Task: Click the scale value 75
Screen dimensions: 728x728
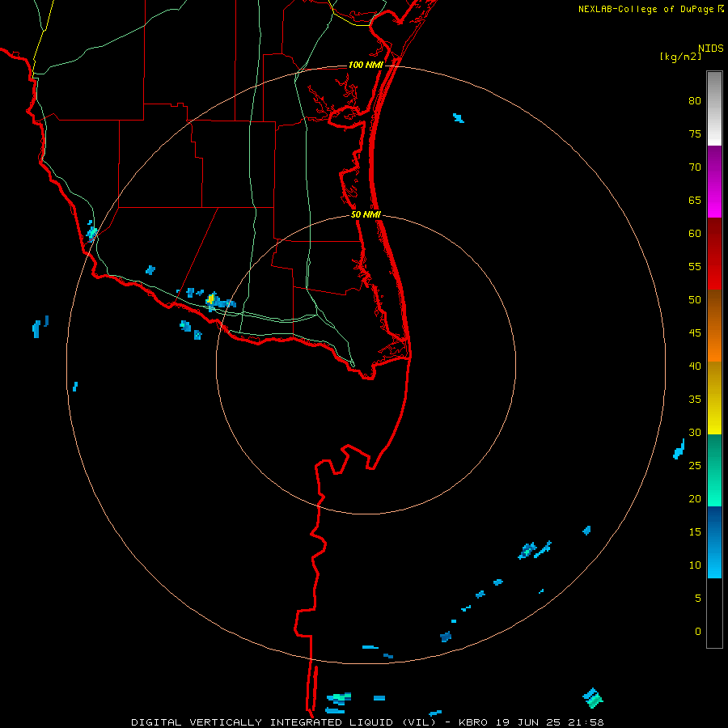Action: point(695,133)
